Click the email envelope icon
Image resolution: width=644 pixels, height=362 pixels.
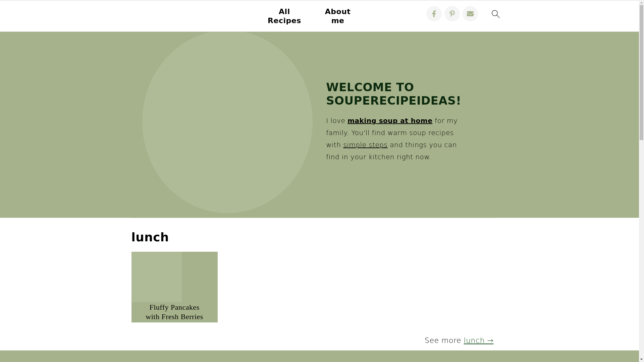tap(470, 14)
